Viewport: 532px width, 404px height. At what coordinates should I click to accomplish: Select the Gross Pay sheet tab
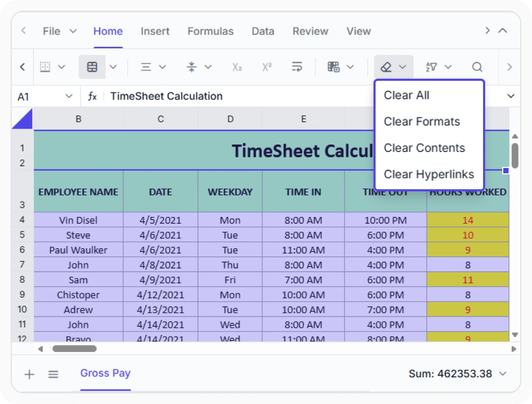(105, 373)
